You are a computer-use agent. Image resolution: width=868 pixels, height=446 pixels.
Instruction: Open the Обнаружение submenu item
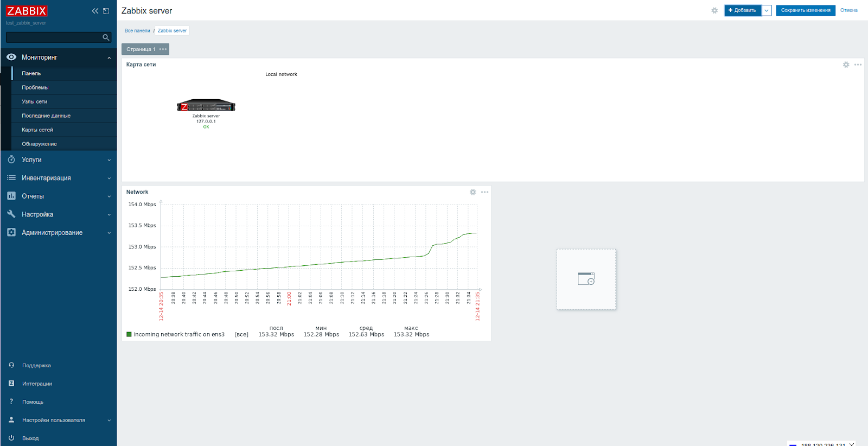64,144
